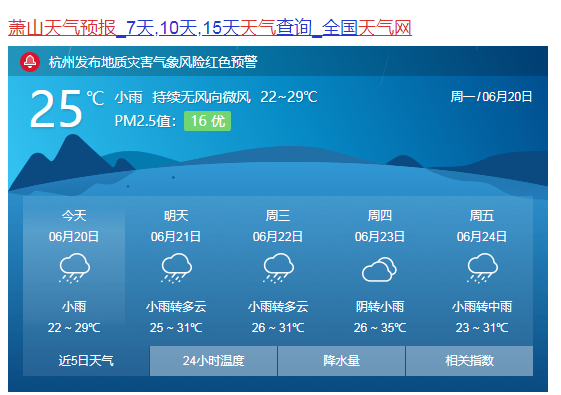This screenshot has width=561, height=395.
Task: Click the 06月21日 date
Action: point(176,236)
